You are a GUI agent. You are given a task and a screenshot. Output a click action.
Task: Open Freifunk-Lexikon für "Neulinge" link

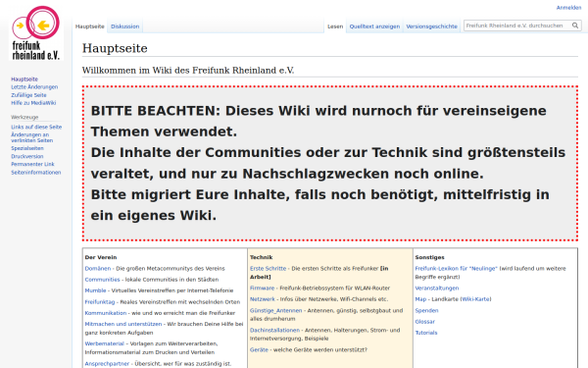[456, 269]
